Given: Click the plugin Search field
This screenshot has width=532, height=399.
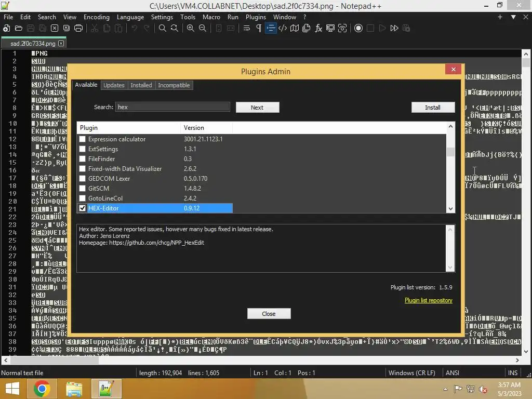Looking at the screenshot, I should (x=172, y=107).
